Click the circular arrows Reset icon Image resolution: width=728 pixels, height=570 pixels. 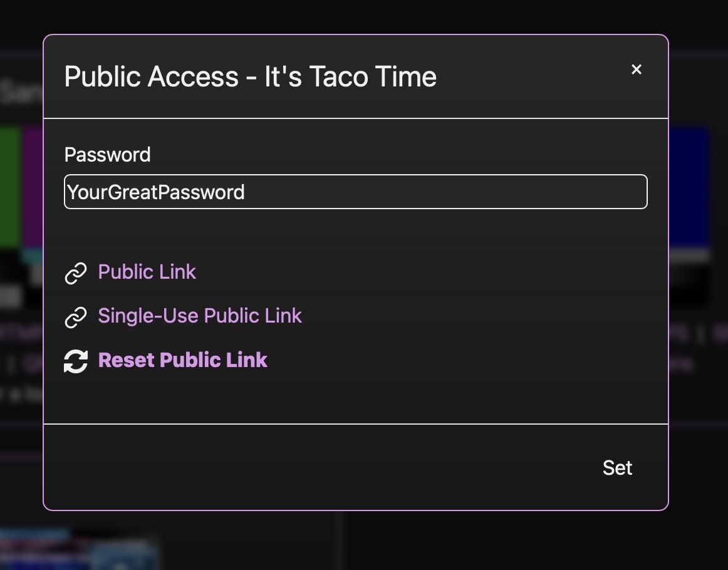(x=76, y=361)
